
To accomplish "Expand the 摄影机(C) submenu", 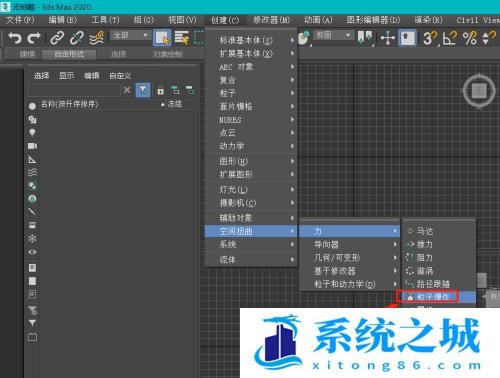I will 250,203.
